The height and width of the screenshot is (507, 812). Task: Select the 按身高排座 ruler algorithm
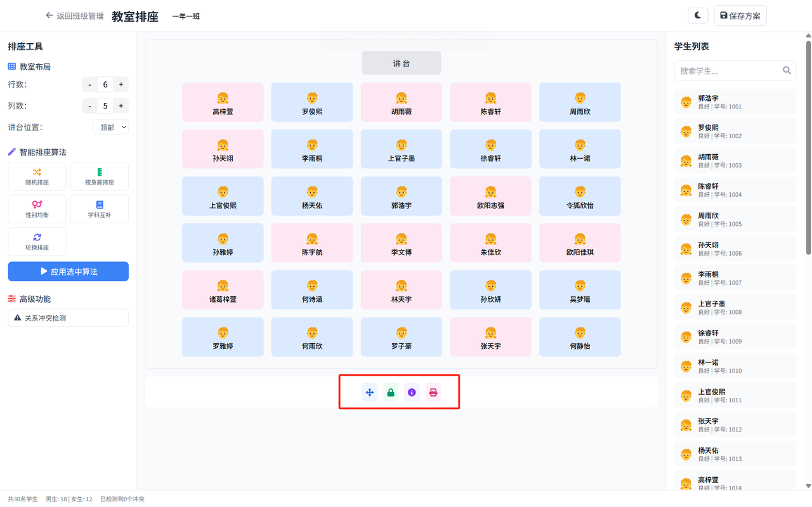(x=100, y=176)
